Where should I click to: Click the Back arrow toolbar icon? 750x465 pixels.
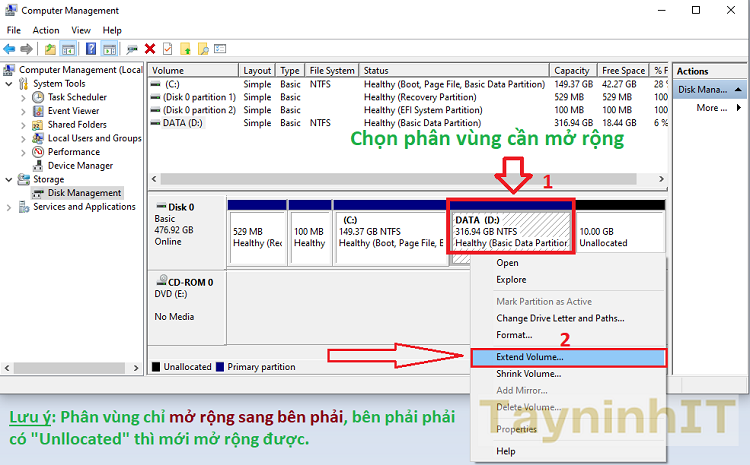click(10, 48)
